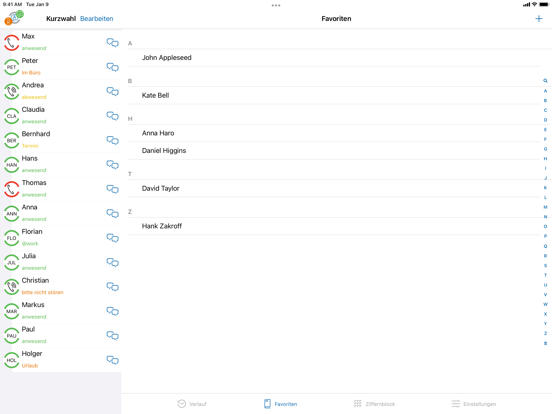Tap Christian's ringing phone avatar
This screenshot has height=414, width=552.
coord(12,287)
